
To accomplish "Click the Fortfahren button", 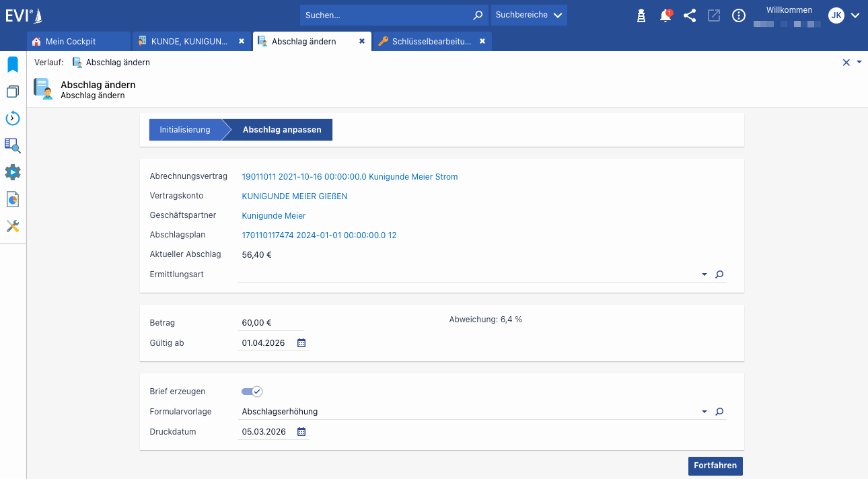I will pos(715,466).
